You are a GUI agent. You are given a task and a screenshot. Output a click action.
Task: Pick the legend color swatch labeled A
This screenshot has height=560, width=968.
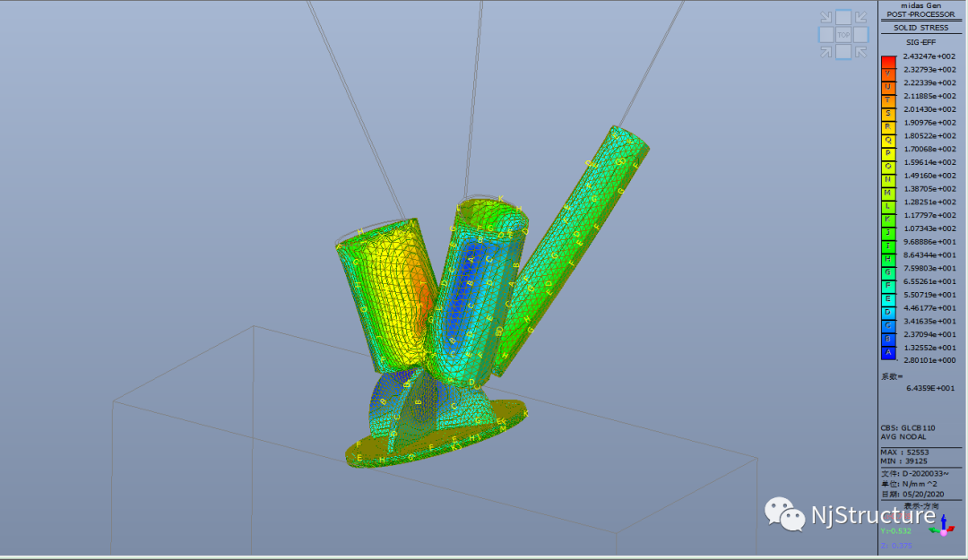888,353
